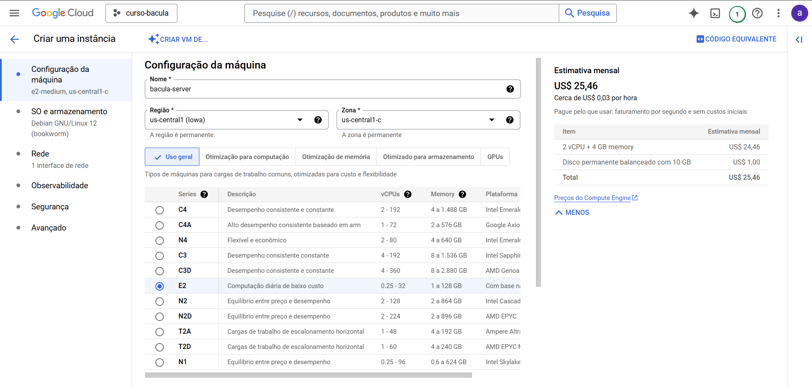Click the horizontal scrollbar under series table
This screenshot has width=812, height=387.
click(x=308, y=375)
